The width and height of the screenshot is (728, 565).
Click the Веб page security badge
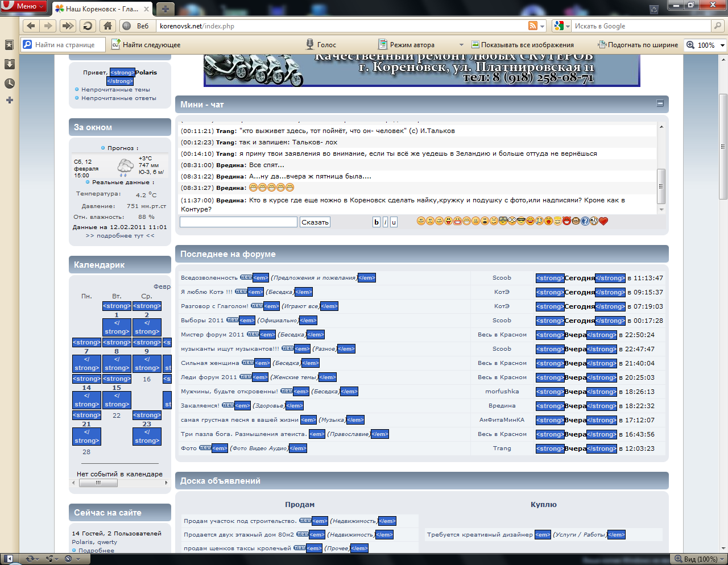coord(136,26)
